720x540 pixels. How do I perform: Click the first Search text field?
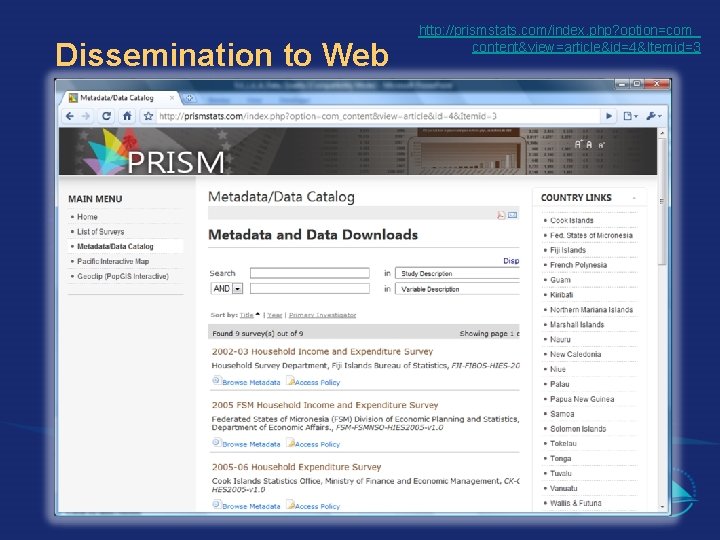310,273
